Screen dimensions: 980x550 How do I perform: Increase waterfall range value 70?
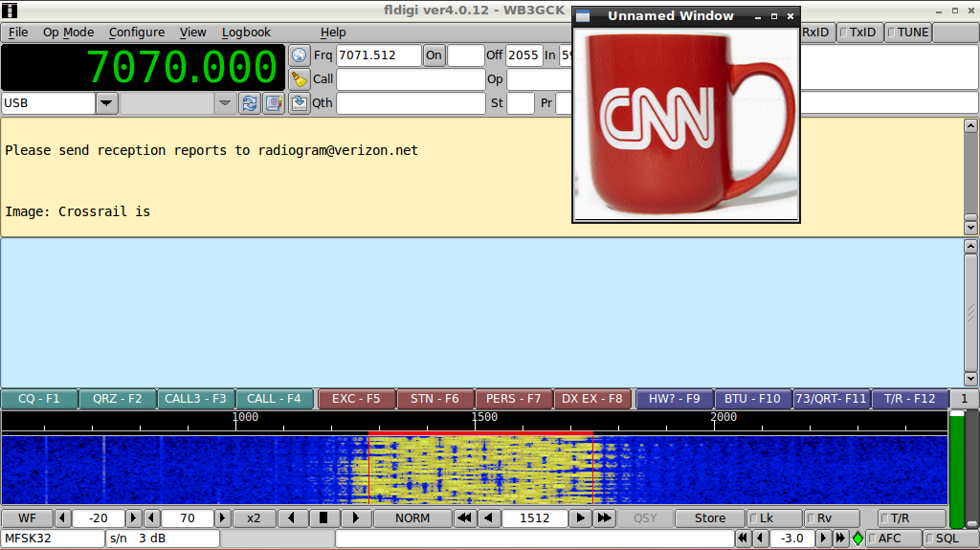coord(222,518)
